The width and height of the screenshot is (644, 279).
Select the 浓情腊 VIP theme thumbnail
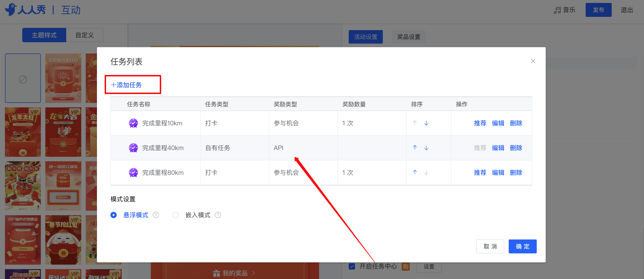coord(23,274)
